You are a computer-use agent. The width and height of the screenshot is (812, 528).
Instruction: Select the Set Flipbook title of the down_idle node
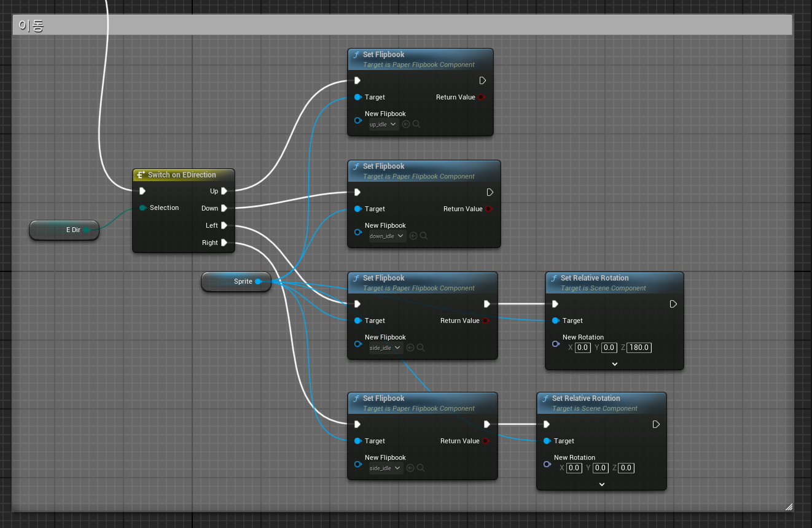click(x=383, y=166)
